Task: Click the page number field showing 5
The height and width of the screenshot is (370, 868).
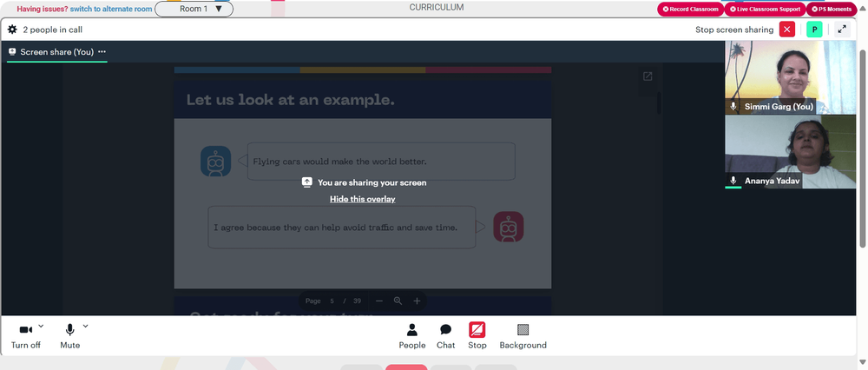Action: [332, 301]
